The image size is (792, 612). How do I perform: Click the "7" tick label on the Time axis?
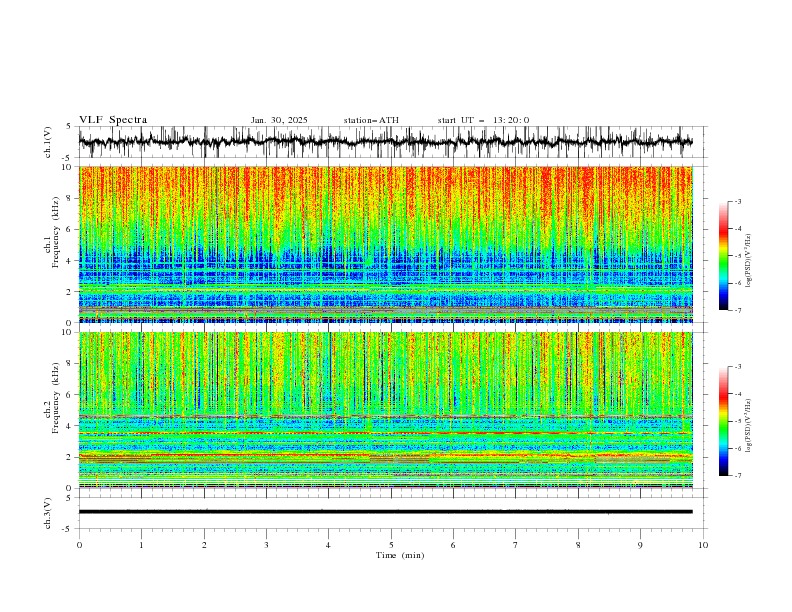(x=516, y=545)
